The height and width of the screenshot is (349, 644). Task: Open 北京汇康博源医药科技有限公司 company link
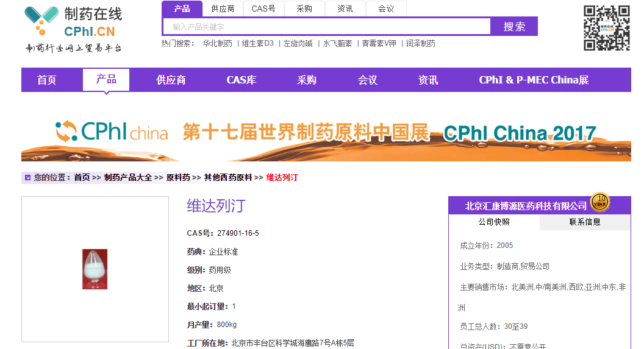526,206
